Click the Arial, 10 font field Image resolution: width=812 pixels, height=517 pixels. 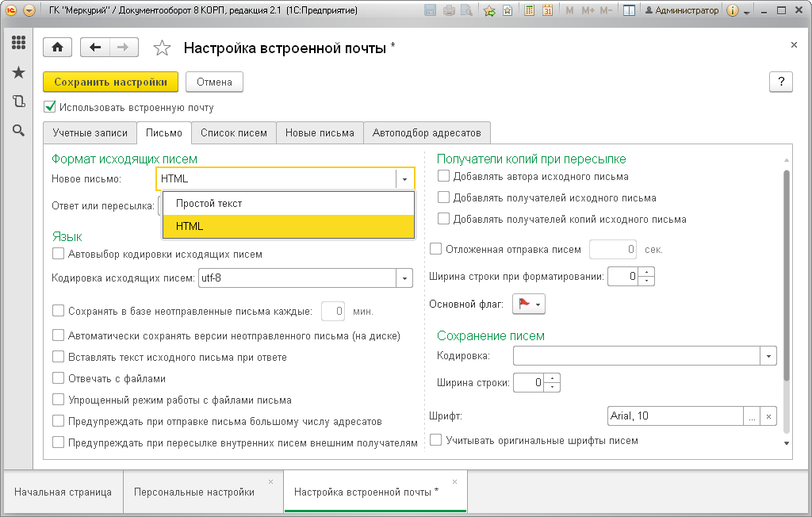coord(676,416)
